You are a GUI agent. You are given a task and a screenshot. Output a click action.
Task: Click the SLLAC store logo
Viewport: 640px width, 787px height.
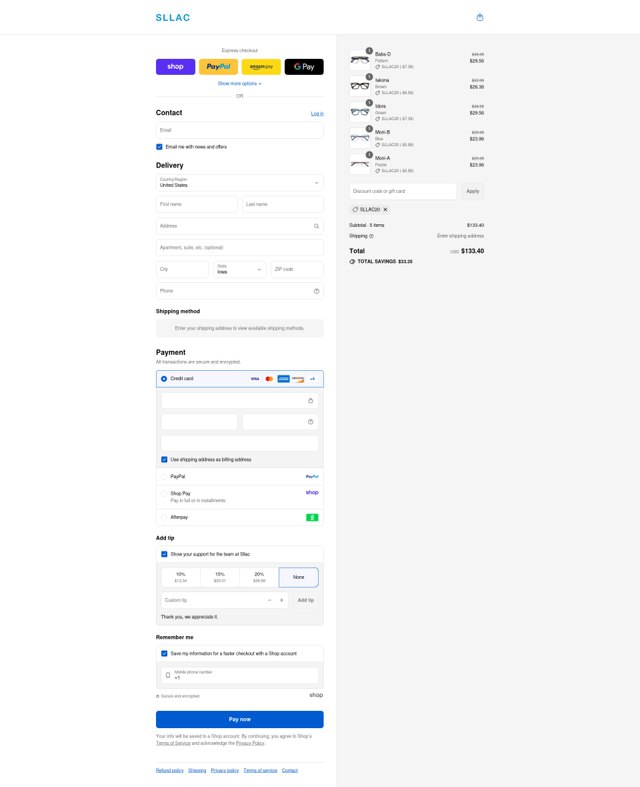click(x=173, y=18)
